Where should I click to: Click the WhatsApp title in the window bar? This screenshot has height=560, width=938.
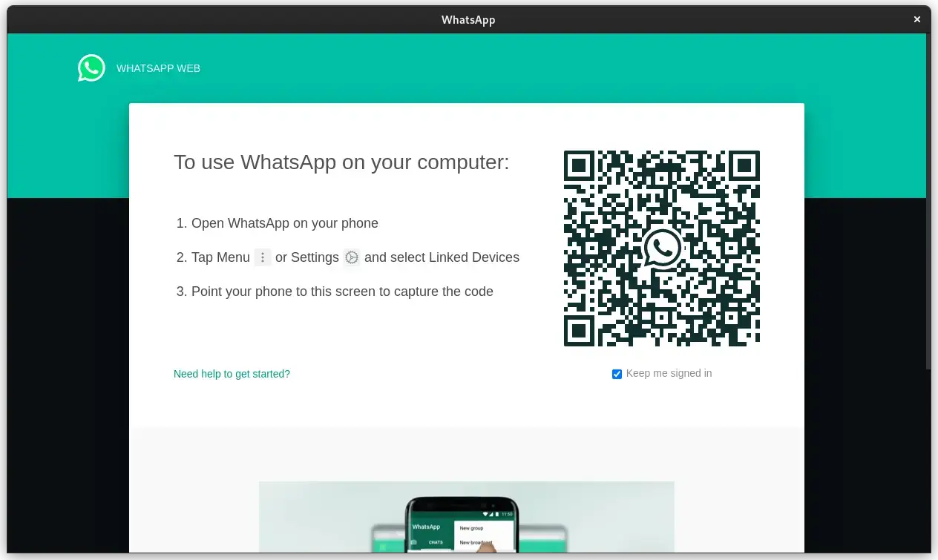pyautogui.click(x=468, y=20)
